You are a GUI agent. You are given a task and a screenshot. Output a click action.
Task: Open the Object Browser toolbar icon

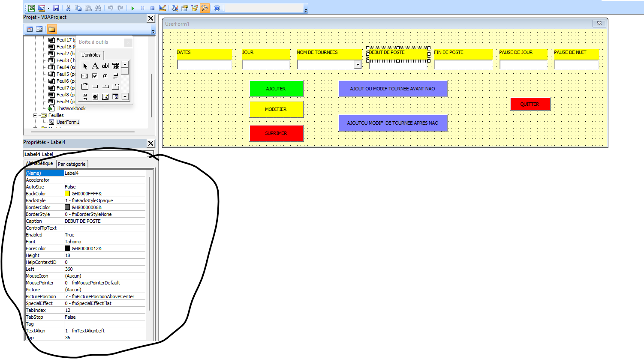click(x=195, y=8)
